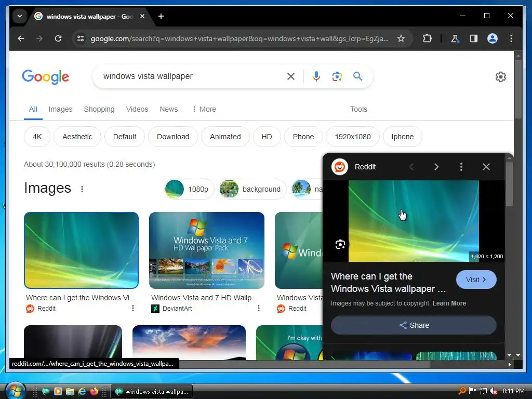The image size is (532, 399).
Task: Open Google quick settings gear
Action: click(501, 77)
